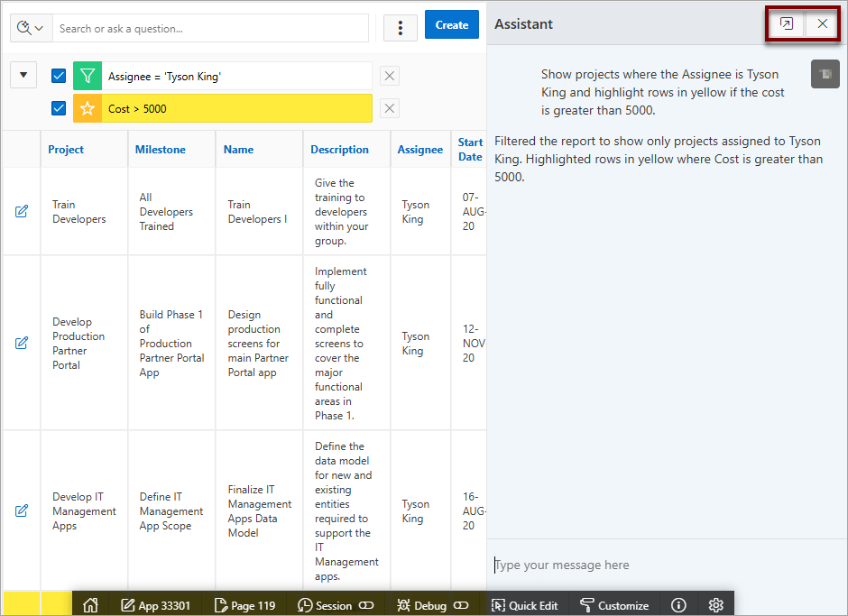This screenshot has height=616, width=848.
Task: Open the Start Date column header menu
Action: tap(471, 150)
